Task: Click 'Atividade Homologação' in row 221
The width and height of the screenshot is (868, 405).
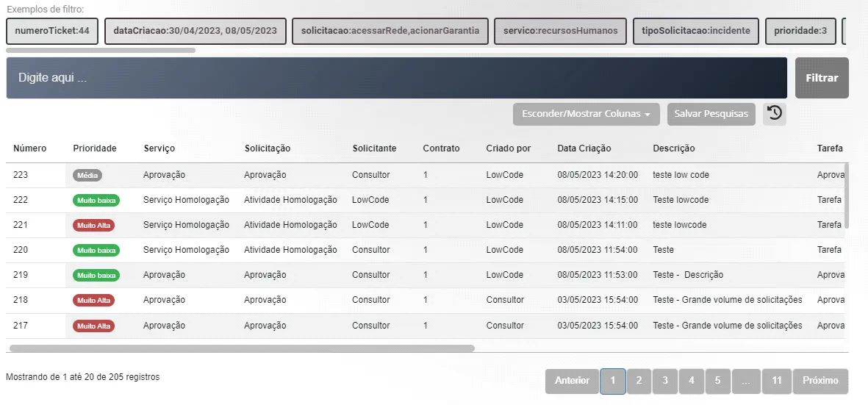Action: pos(290,225)
